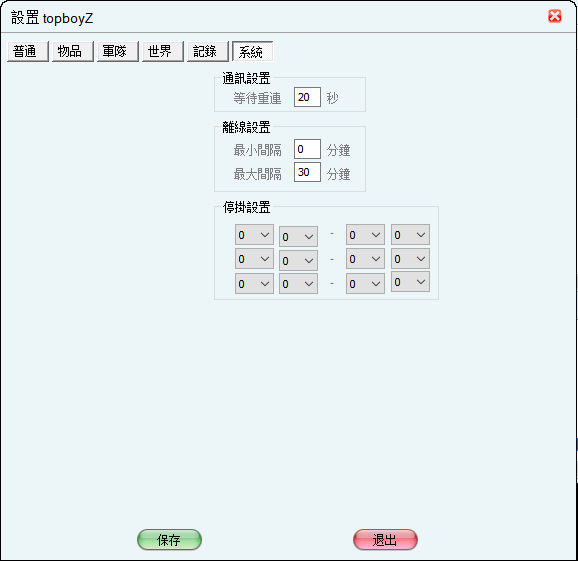Click the 等待重連 seconds input field
Image resolution: width=578 pixels, height=561 pixels.
click(x=307, y=97)
